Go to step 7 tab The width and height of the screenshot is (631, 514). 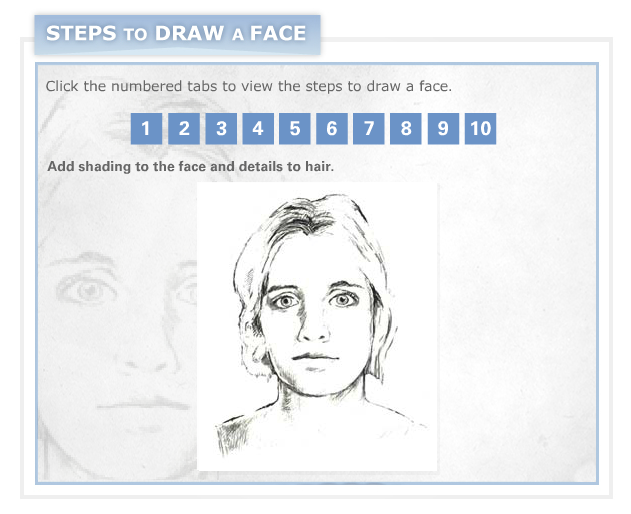tap(369, 128)
